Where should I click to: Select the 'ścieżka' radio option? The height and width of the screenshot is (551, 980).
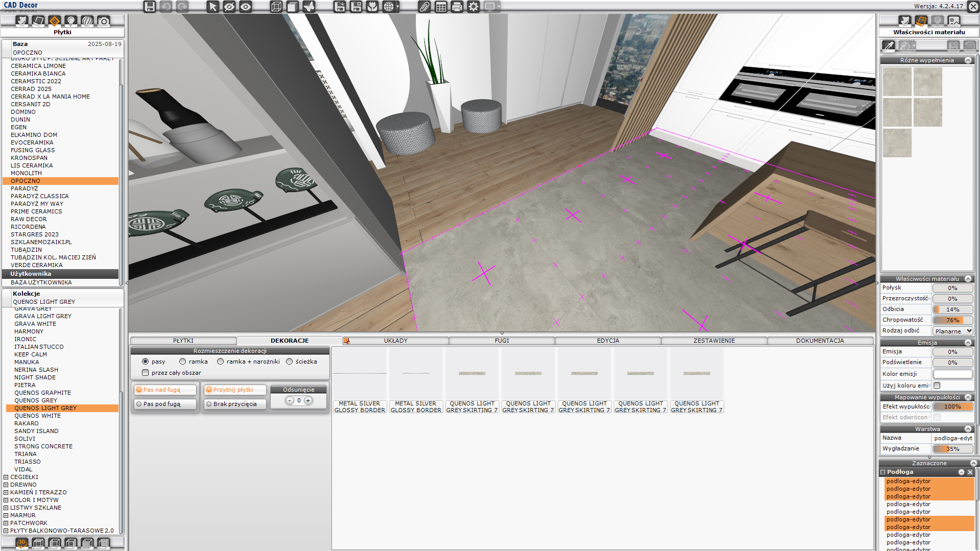[290, 362]
